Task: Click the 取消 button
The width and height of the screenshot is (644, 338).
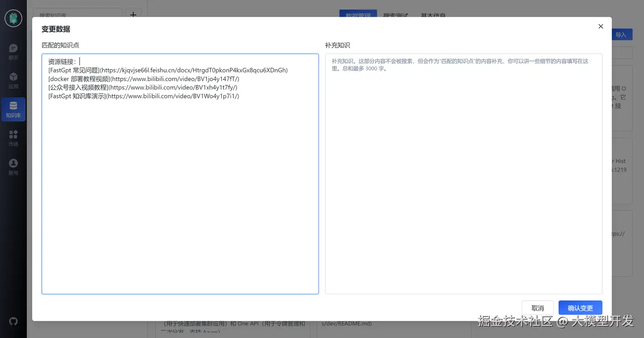Action: click(x=537, y=308)
